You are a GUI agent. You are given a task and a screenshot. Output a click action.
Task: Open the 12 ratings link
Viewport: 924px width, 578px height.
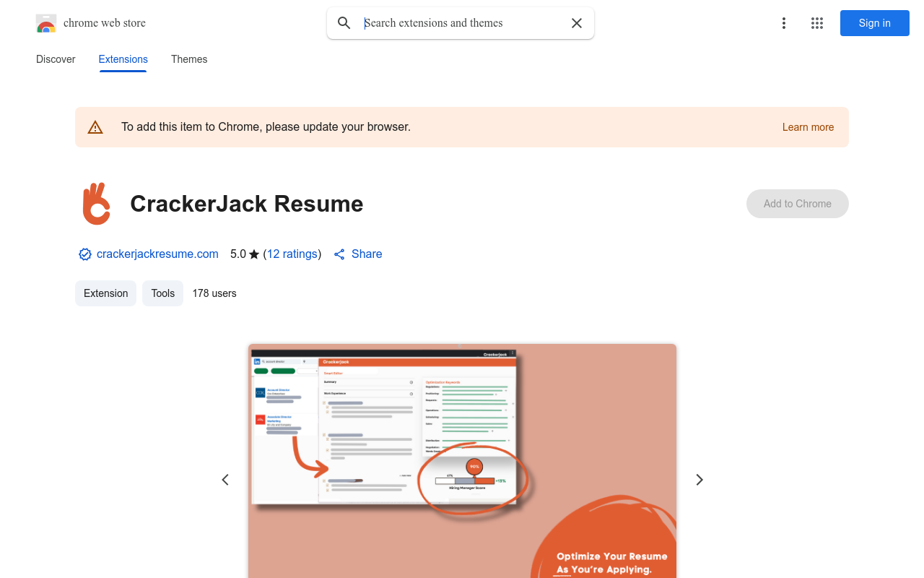[292, 254]
